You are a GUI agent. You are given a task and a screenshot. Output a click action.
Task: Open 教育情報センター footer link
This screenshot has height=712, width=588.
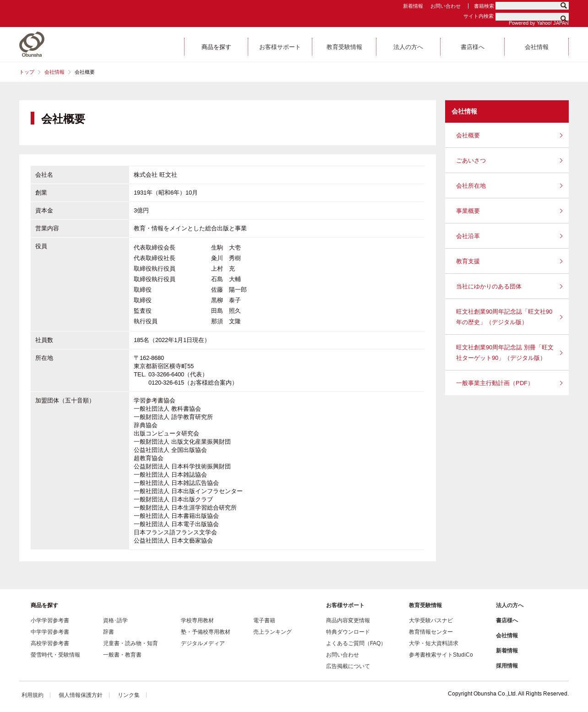pos(431,632)
